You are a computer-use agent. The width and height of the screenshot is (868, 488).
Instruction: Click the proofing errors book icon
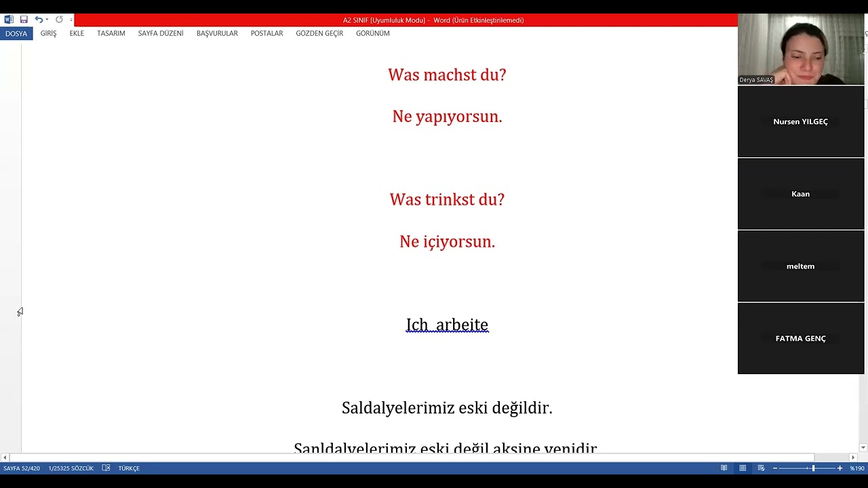click(x=106, y=468)
